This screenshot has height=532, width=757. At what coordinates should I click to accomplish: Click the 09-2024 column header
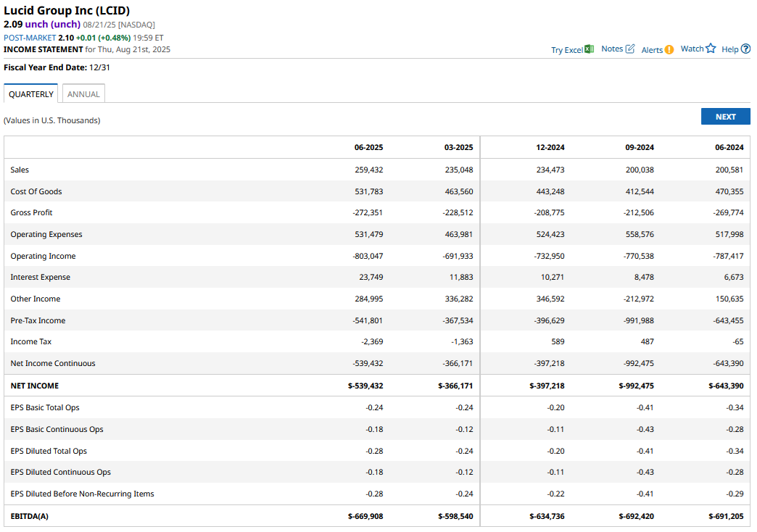[x=640, y=147]
